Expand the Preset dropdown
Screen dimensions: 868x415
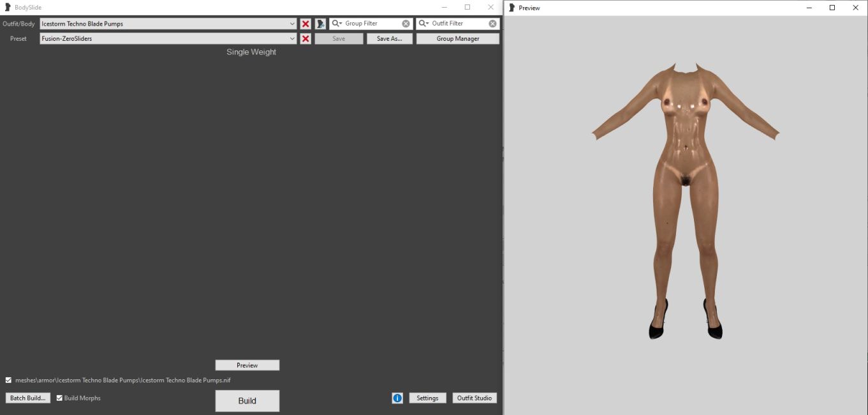click(292, 39)
